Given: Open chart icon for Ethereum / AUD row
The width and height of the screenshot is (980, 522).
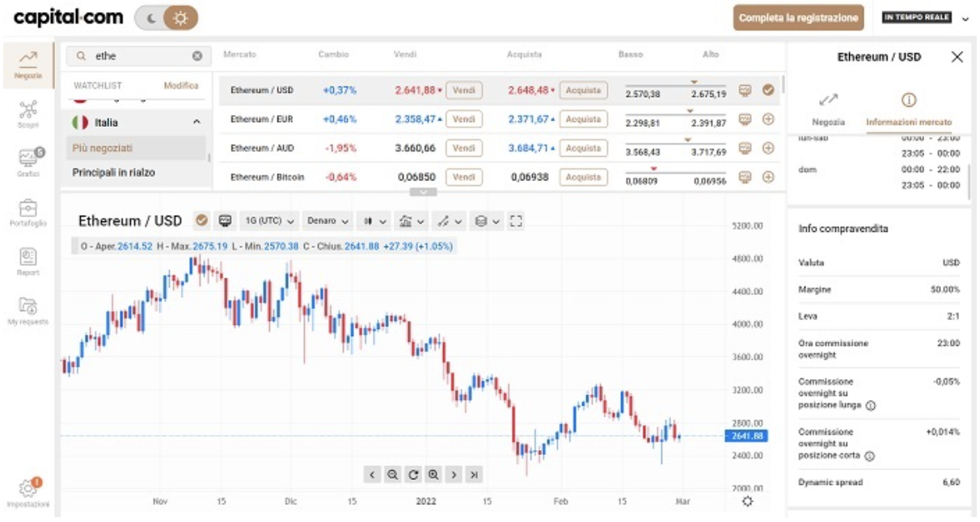Looking at the screenshot, I should 745,149.
